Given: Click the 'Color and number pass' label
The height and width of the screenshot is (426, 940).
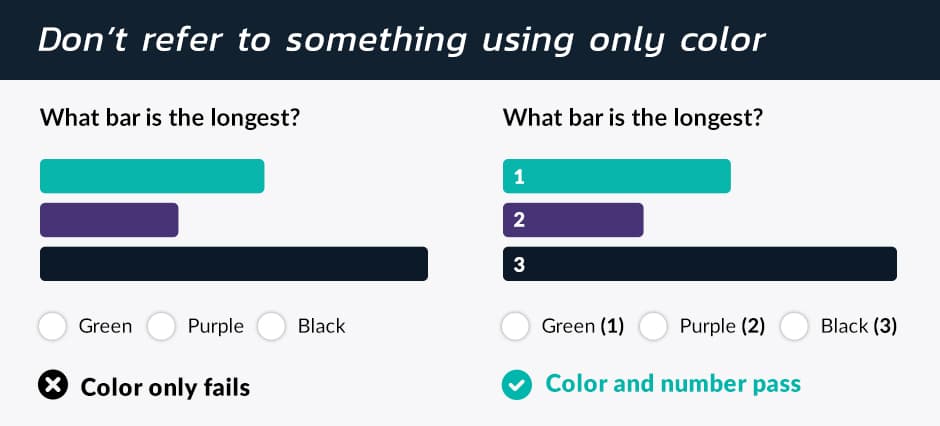Looking at the screenshot, I should coord(673,384).
